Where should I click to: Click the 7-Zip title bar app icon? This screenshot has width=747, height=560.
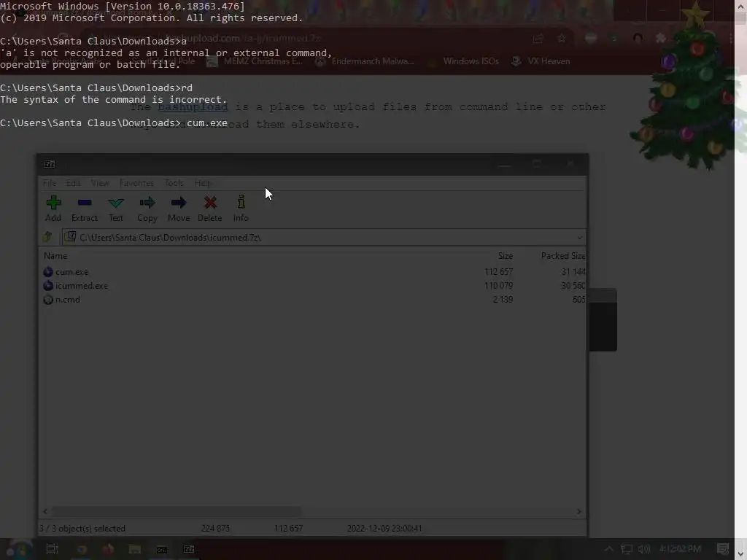[50, 164]
